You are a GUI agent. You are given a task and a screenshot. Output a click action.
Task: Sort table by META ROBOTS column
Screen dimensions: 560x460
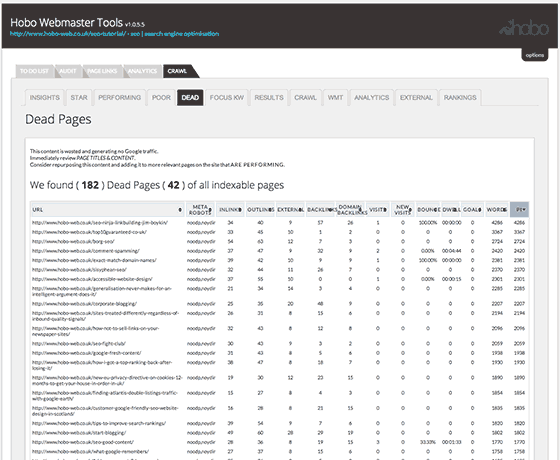pyautogui.click(x=200, y=210)
